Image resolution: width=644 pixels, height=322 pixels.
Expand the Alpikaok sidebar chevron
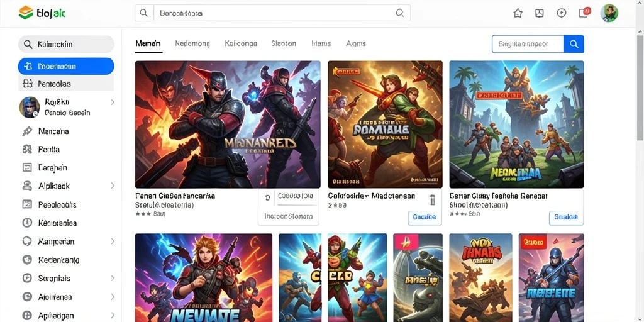(x=113, y=186)
